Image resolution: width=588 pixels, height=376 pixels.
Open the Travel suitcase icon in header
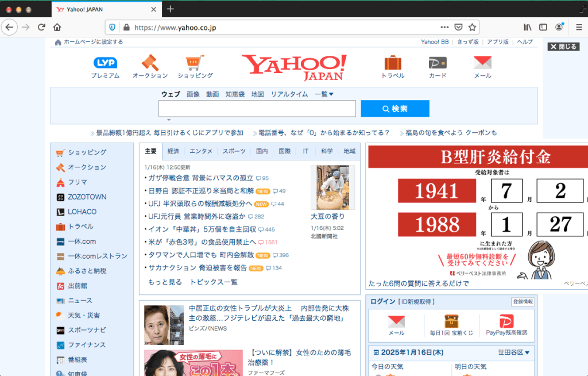[x=393, y=63]
